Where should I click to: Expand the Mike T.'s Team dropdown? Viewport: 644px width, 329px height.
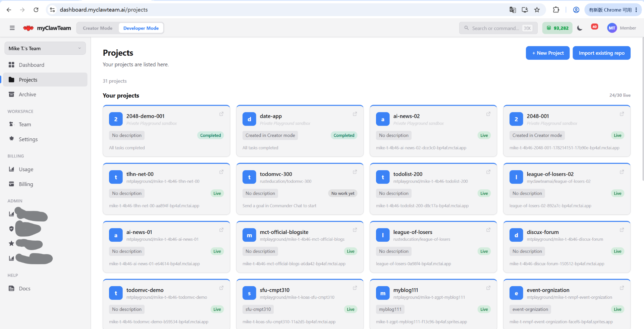pos(45,48)
